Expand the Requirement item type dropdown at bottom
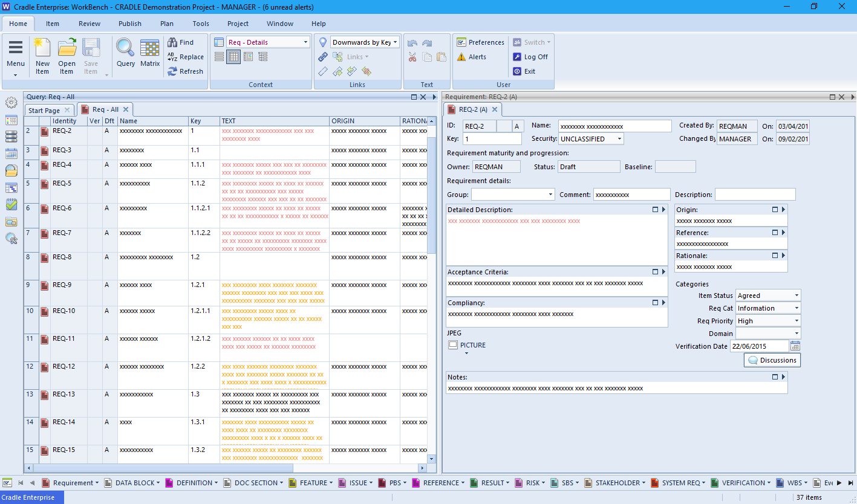 (97, 483)
